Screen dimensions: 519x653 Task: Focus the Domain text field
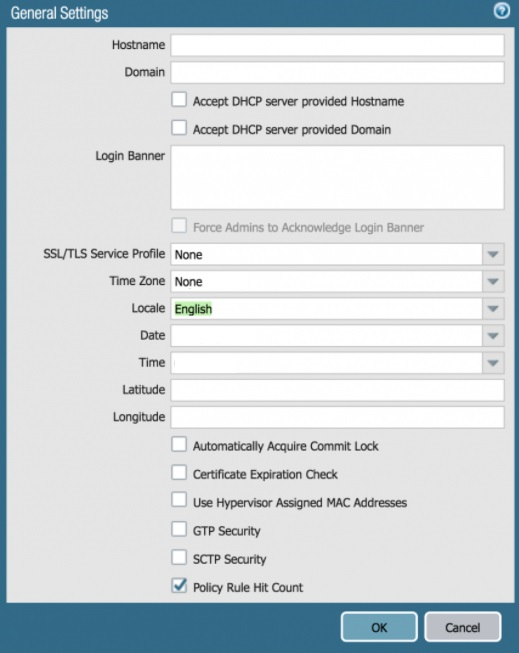[x=337, y=72]
